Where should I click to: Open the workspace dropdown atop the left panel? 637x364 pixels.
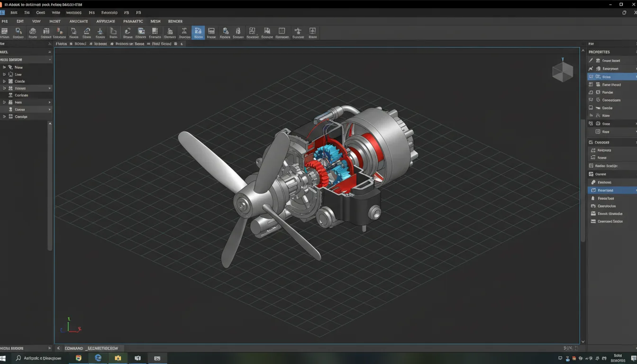(26, 59)
